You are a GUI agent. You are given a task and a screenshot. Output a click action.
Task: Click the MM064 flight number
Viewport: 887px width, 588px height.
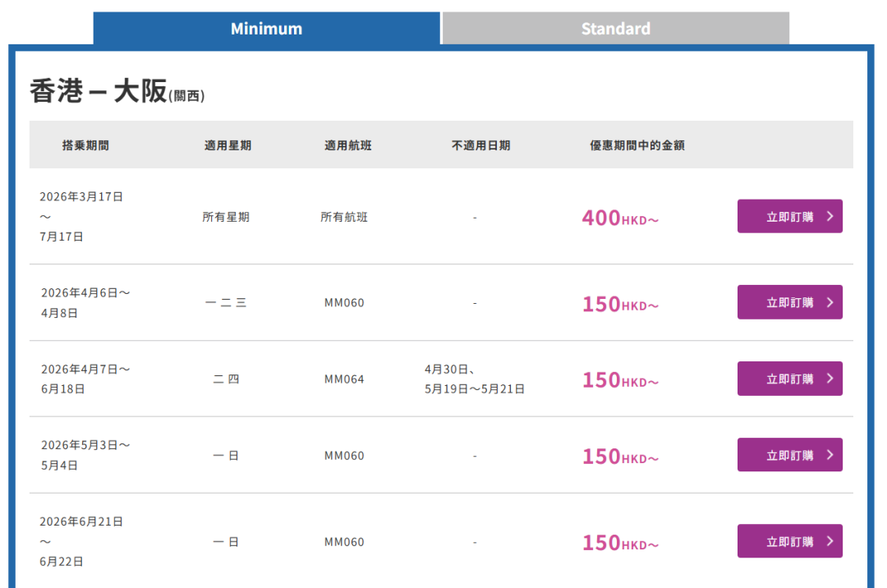pyautogui.click(x=344, y=379)
